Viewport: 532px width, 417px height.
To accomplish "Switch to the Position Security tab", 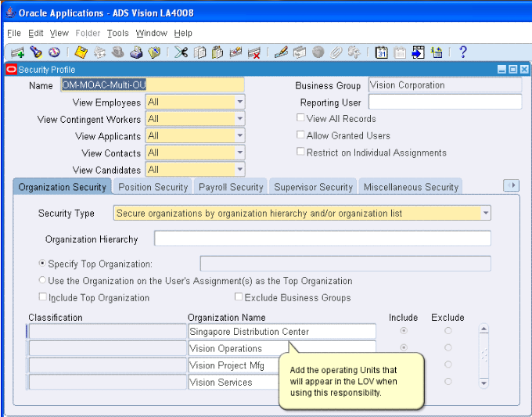I will 153,187.
